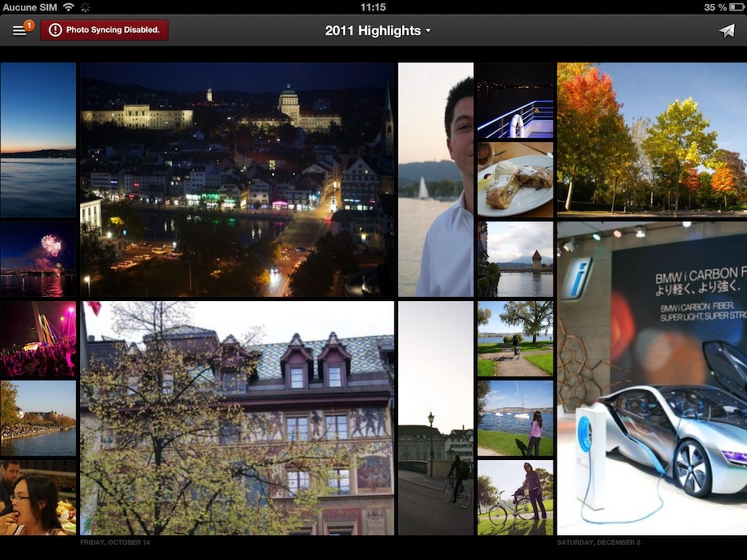This screenshot has width=747, height=560.
Task: Open the riverside crowd at dusk photo
Action: [x=38, y=418]
